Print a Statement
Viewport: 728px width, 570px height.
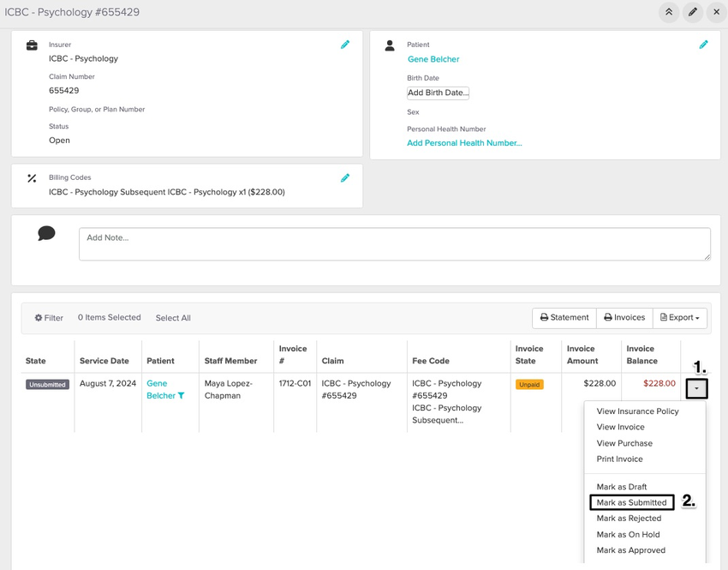click(x=564, y=318)
